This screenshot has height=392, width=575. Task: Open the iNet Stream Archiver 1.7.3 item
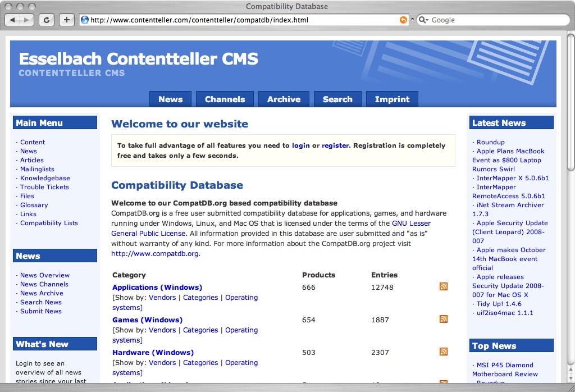tap(508, 209)
